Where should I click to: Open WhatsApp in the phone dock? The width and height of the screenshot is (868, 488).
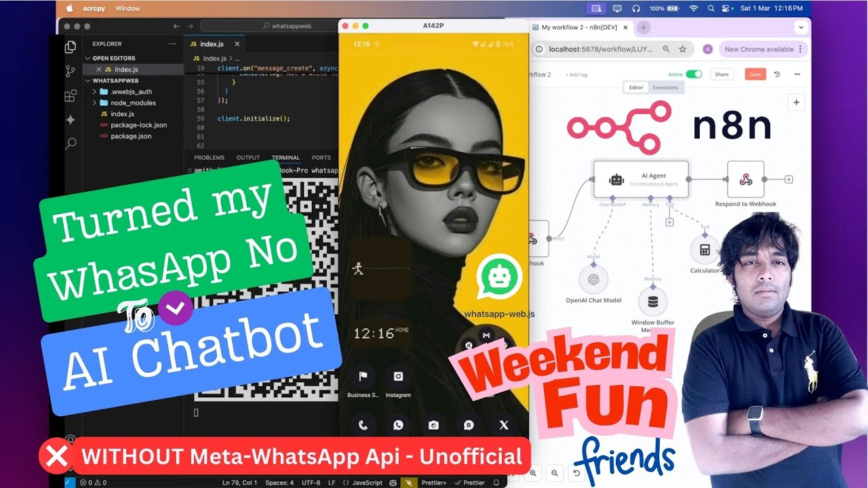[398, 425]
